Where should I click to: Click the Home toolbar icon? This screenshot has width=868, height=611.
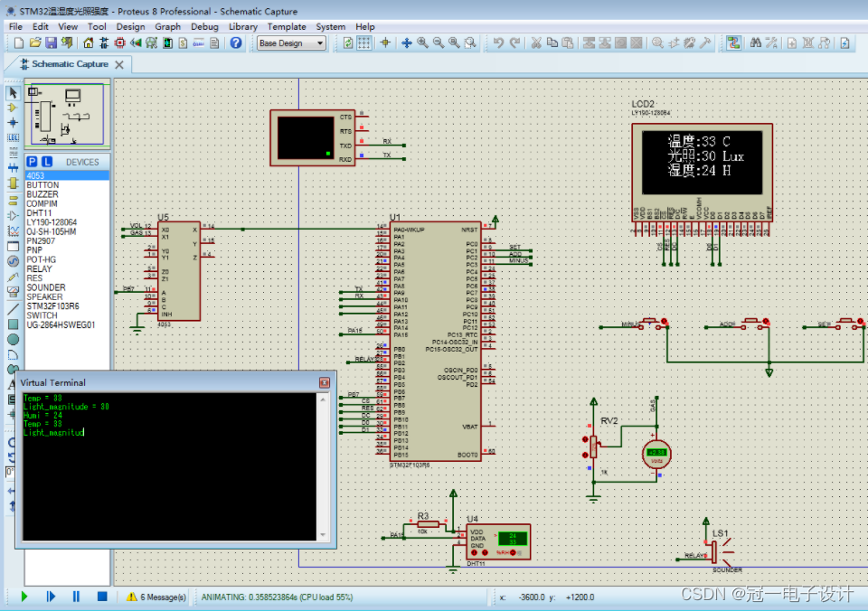[x=88, y=42]
